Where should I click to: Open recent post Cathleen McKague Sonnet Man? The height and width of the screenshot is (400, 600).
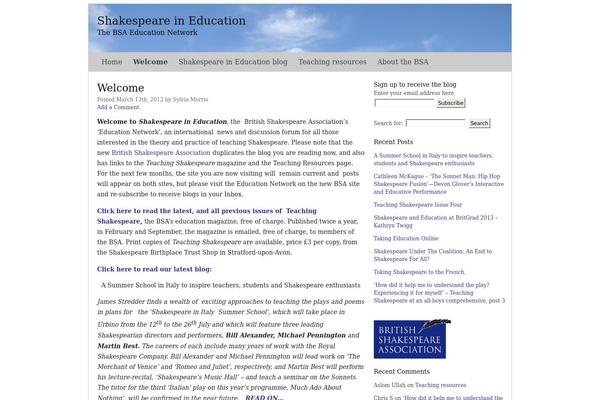[x=439, y=184]
